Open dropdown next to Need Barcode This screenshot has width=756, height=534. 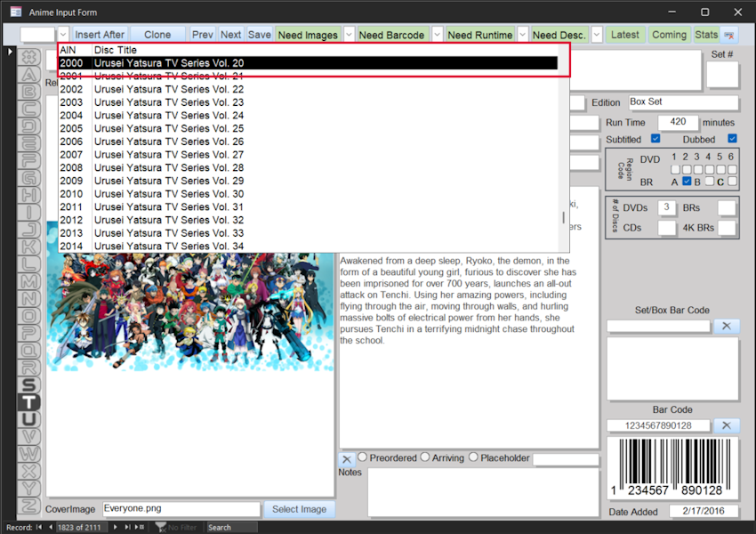pyautogui.click(x=437, y=35)
